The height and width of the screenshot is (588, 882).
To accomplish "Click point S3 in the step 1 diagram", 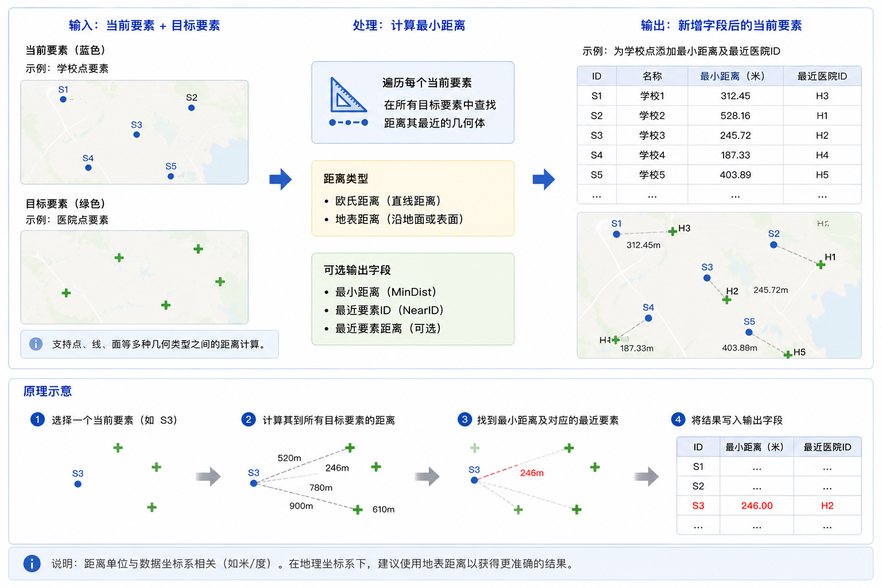I will pos(78,484).
